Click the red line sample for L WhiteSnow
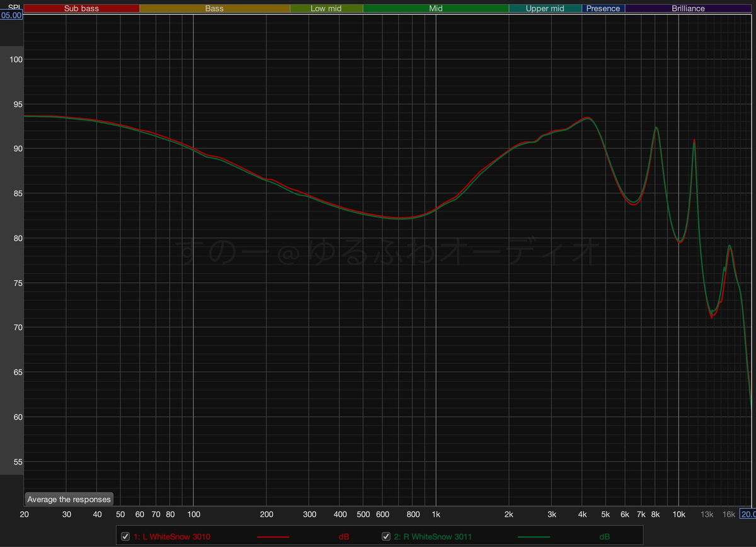 (273, 537)
